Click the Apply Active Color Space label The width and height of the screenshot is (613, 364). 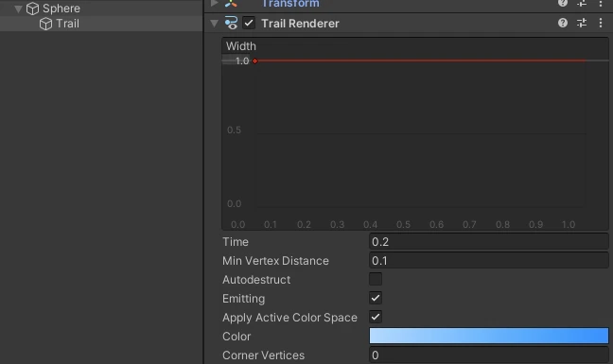tap(289, 318)
